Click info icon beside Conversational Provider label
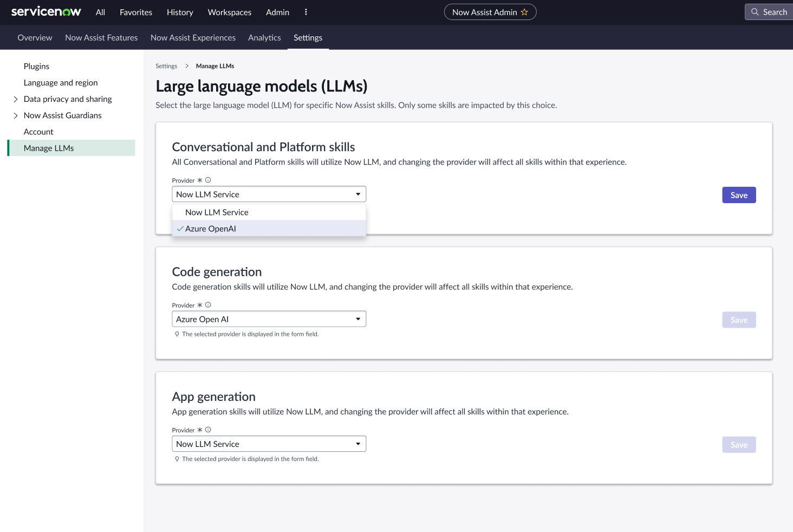 [x=208, y=180]
